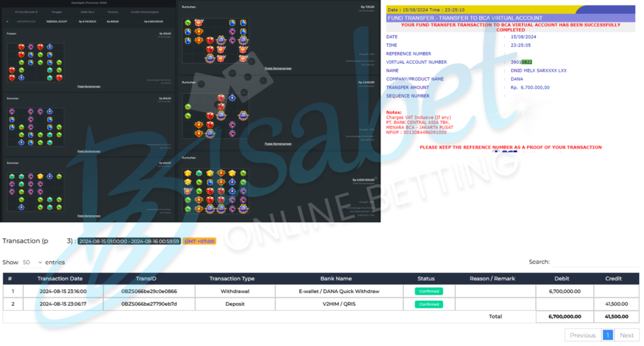Select the Rp 6.600.000,00 total win amount
The width and height of the screenshot is (644, 346).
point(363,180)
